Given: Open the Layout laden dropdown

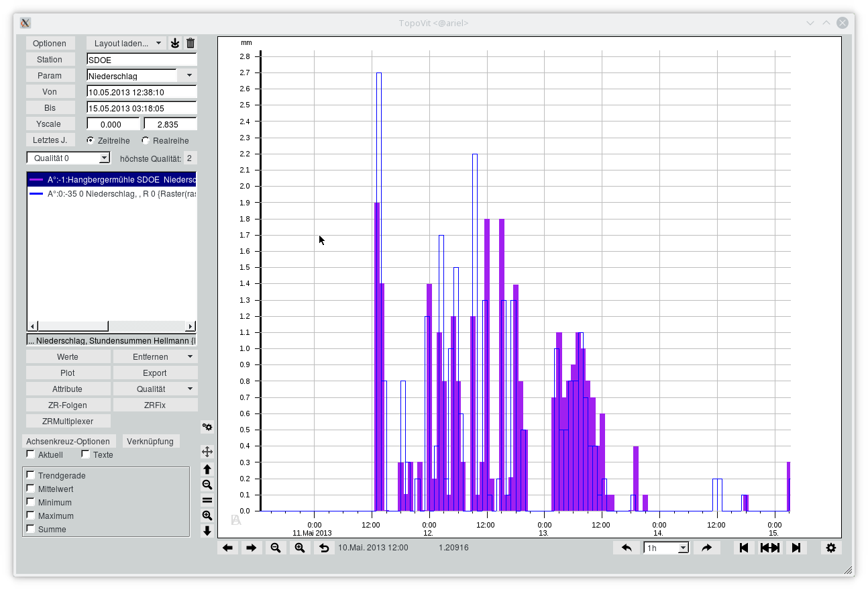Looking at the screenshot, I should point(126,43).
